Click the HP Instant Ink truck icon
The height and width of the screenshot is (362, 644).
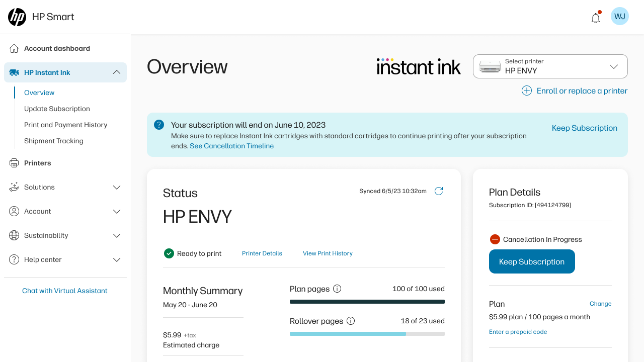click(14, 72)
